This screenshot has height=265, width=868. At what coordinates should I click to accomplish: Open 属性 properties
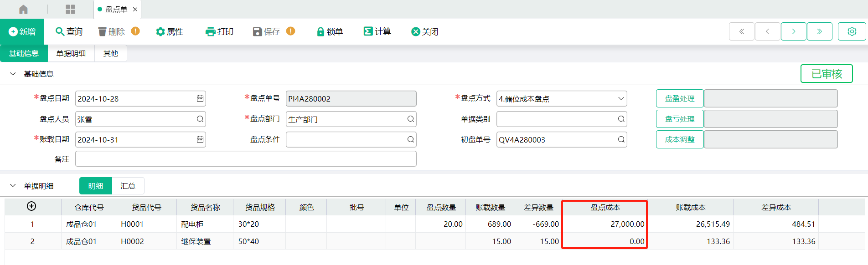tap(169, 31)
